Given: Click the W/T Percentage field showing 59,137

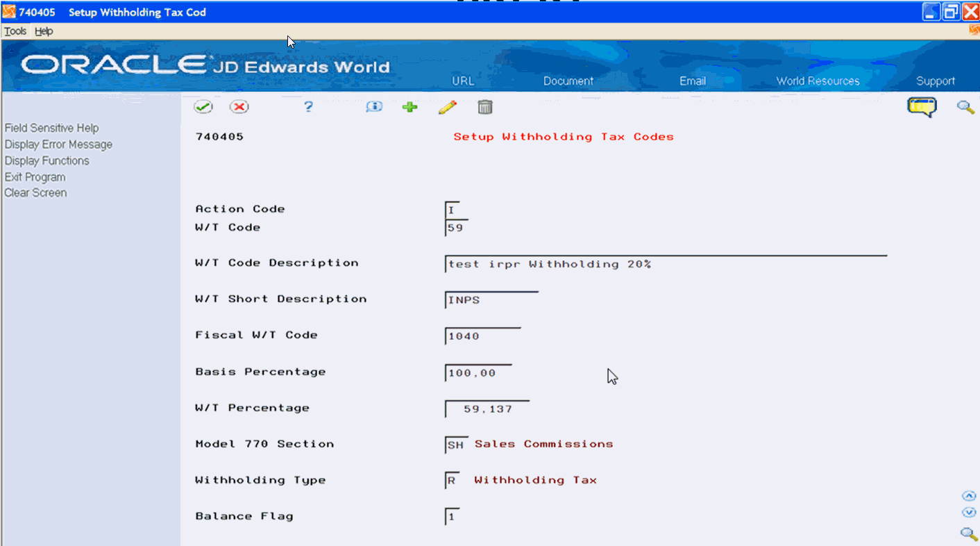Looking at the screenshot, I should [487, 409].
